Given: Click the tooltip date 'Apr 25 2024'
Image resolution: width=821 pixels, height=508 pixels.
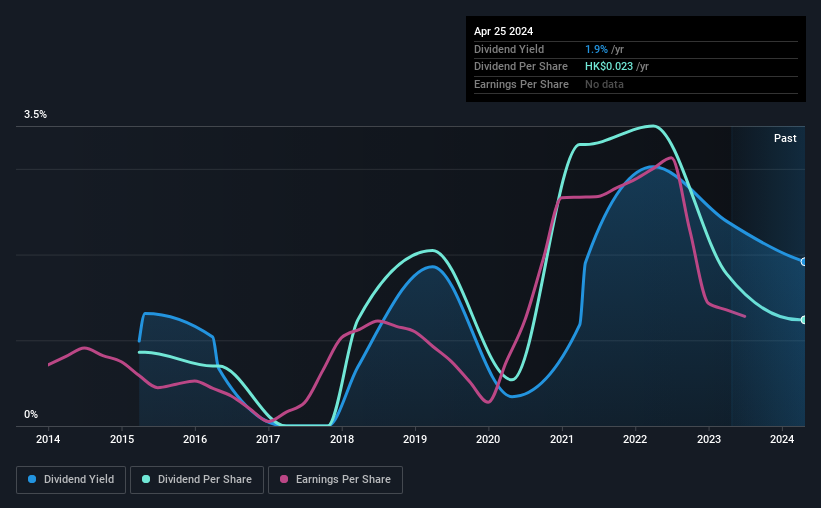Looking at the screenshot, I should [503, 31].
